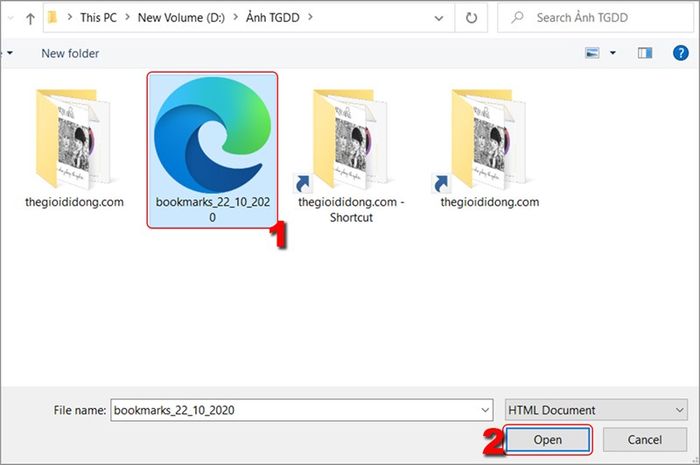The height and width of the screenshot is (465, 700).
Task: Expand chevron before This PC breadcrumb
Action: (x=70, y=17)
